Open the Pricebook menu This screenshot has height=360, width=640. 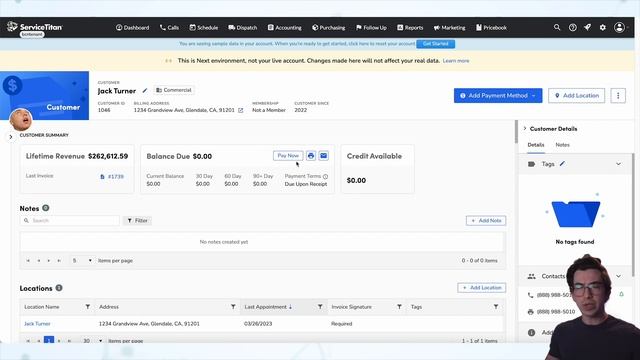[491, 27]
